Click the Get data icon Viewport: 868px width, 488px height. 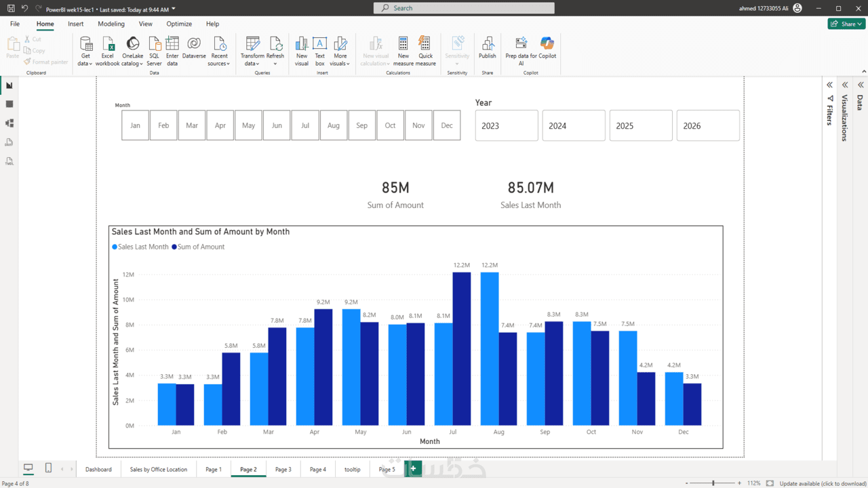85,45
